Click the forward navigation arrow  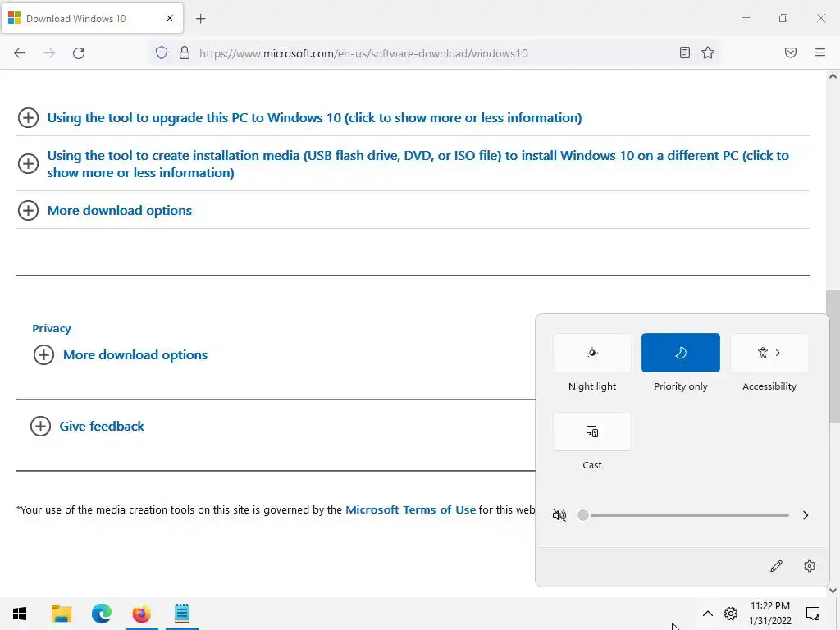[49, 53]
